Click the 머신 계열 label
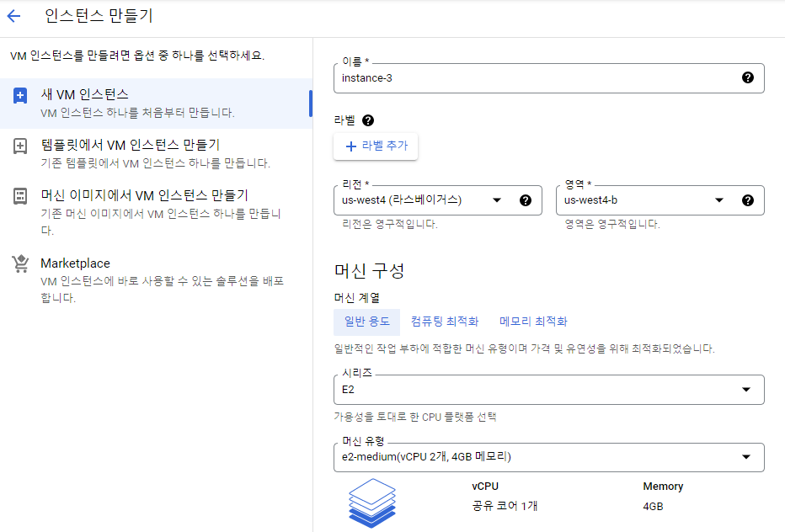The height and width of the screenshot is (532, 785). [x=357, y=298]
